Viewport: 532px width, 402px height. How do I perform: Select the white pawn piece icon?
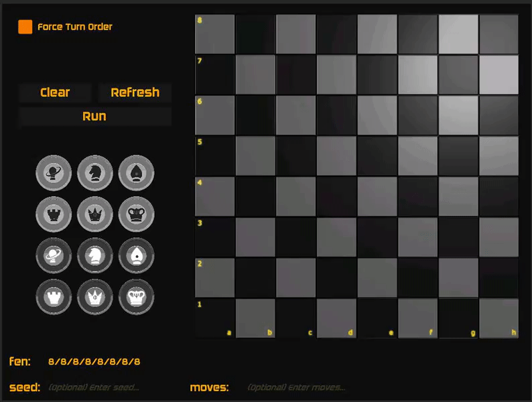[53, 255]
